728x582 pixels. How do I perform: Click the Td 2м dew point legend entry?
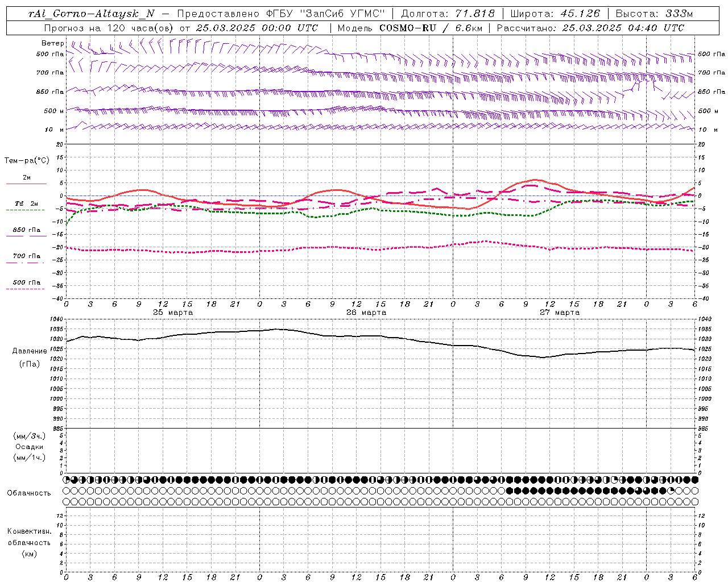tap(26, 203)
